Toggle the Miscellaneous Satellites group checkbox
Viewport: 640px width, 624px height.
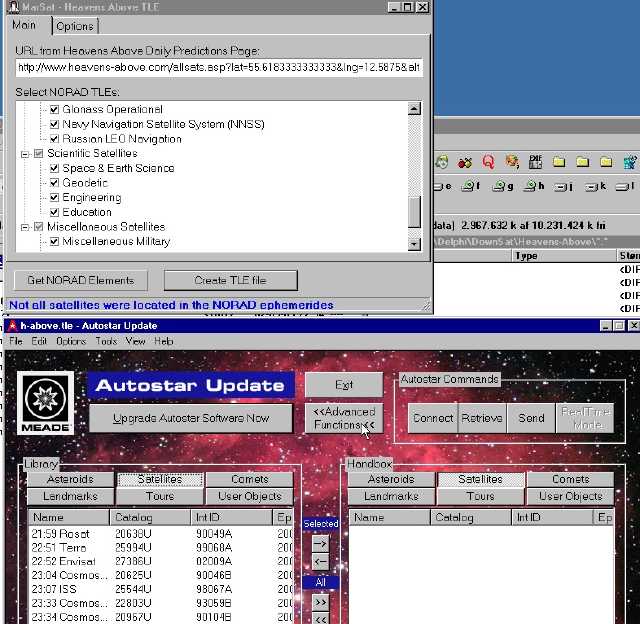pos(38,227)
